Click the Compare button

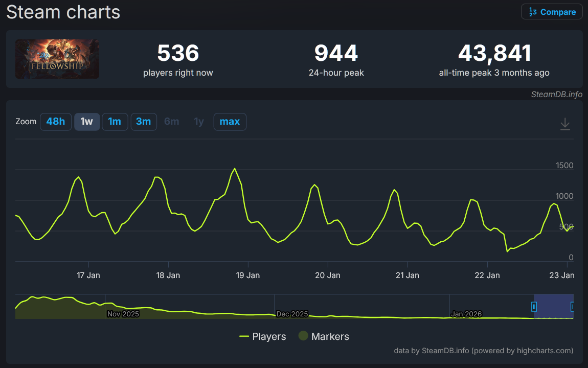(552, 12)
